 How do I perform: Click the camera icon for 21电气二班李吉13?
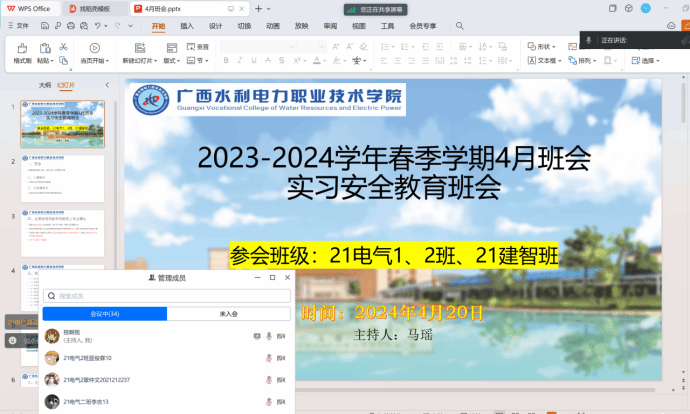coord(281,402)
